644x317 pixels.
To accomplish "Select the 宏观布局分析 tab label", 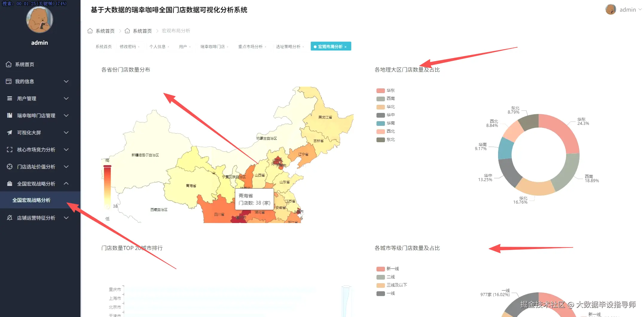I will pyautogui.click(x=330, y=47).
